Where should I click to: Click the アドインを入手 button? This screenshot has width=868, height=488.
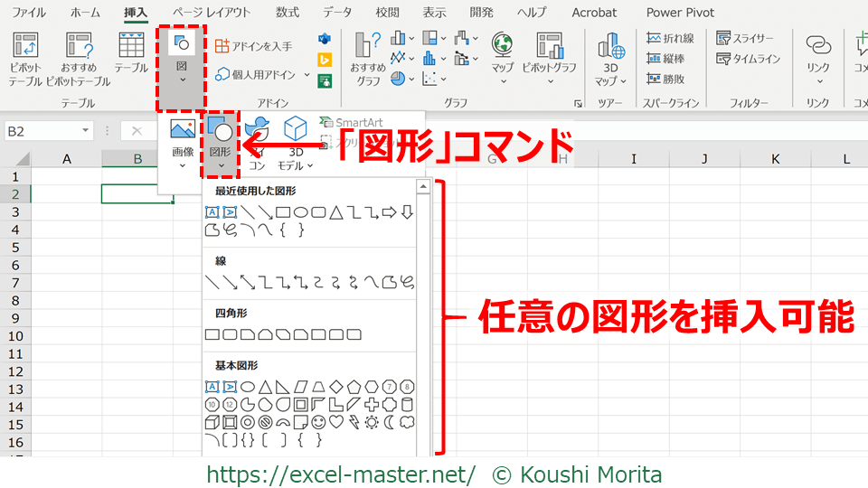pyautogui.click(x=253, y=45)
